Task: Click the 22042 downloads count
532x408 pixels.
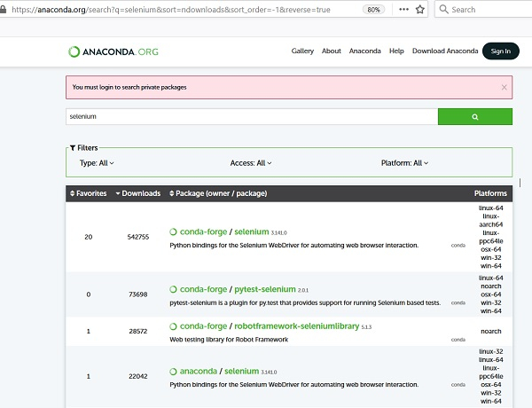Action: (x=138, y=376)
